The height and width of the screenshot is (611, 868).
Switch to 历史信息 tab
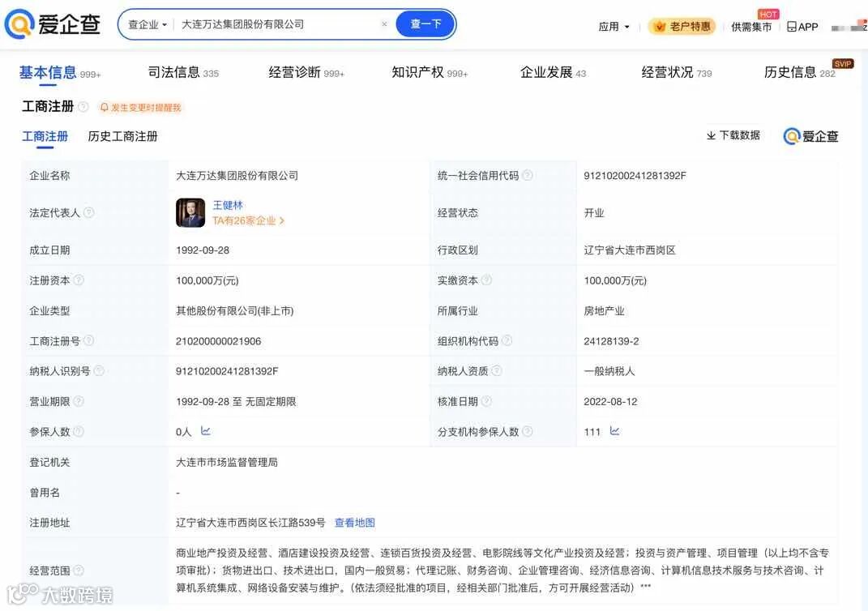coord(799,72)
